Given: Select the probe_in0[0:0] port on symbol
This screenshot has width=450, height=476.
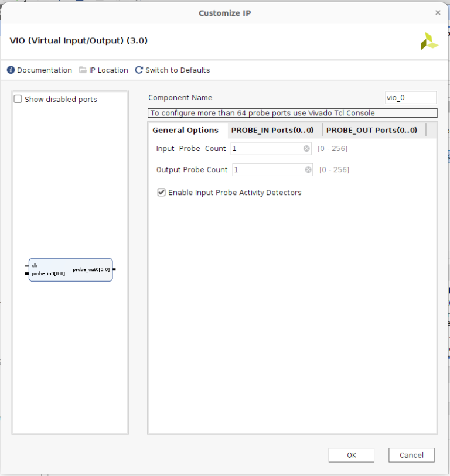Looking at the screenshot, I should [x=48, y=273].
